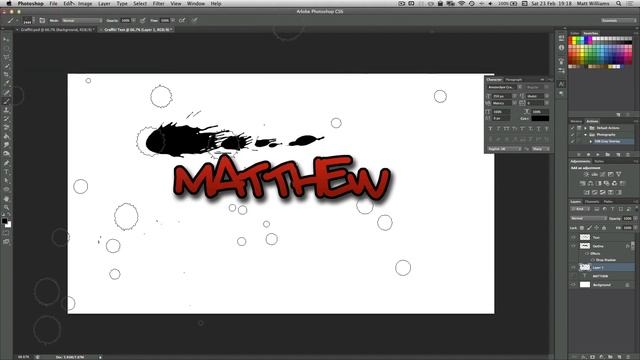The width and height of the screenshot is (640, 360).
Task: Open the layer blend mode dropdown
Action: 589,218
